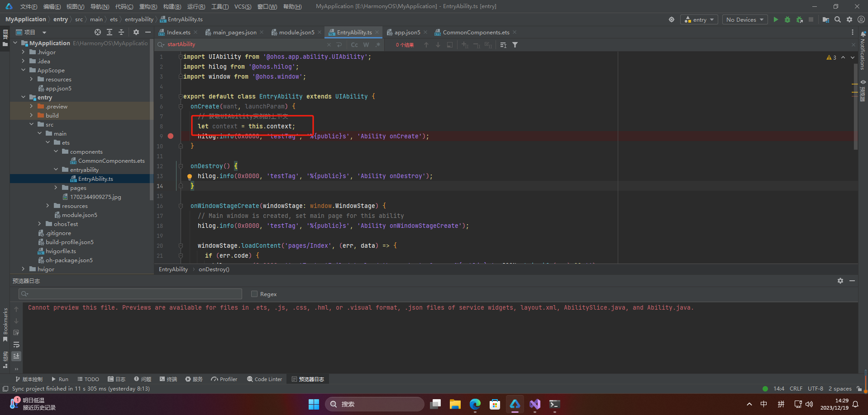
Task: Open the Code Linter tool window
Action: click(x=264, y=379)
